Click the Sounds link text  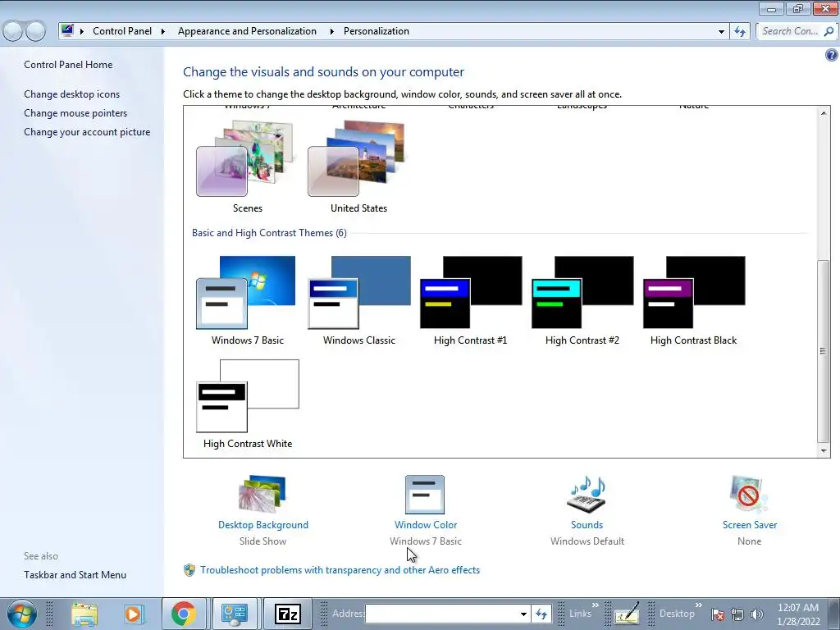587,525
